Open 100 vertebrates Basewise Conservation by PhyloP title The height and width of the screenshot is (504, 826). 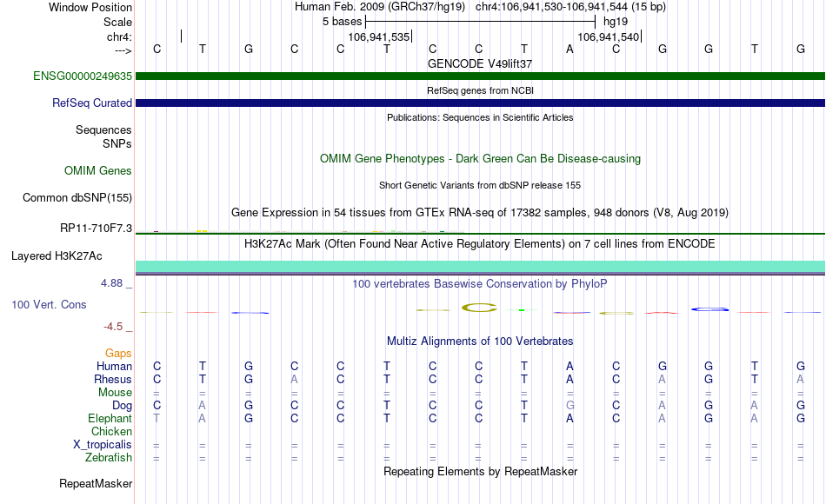coord(480,283)
